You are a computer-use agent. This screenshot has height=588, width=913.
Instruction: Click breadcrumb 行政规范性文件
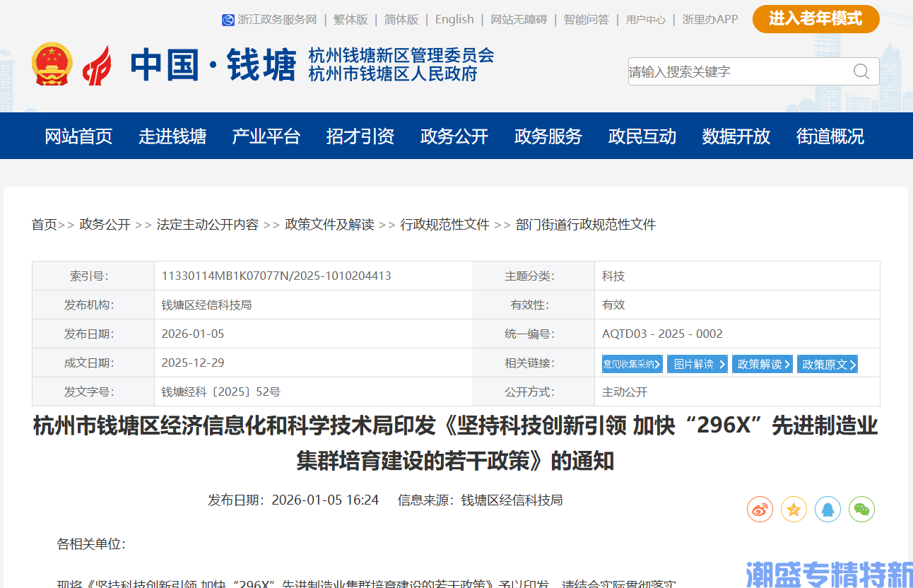point(445,225)
